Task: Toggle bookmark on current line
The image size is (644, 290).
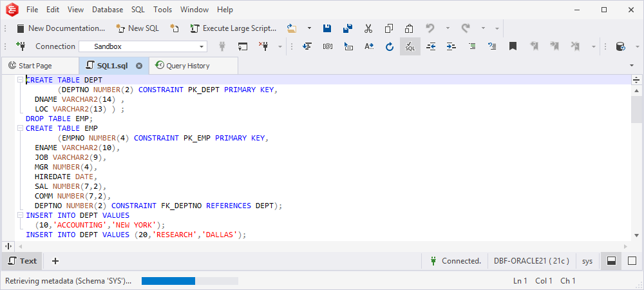Action: [x=513, y=46]
